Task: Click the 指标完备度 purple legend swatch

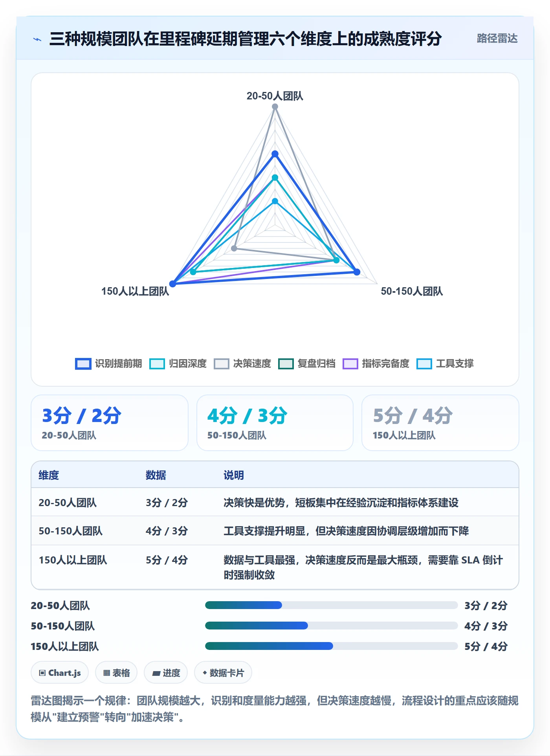Action: point(350,364)
